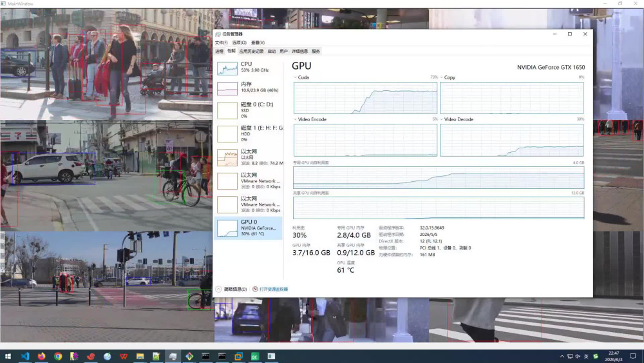
Task: Launch Firefox from the taskbar
Action: pos(41,356)
